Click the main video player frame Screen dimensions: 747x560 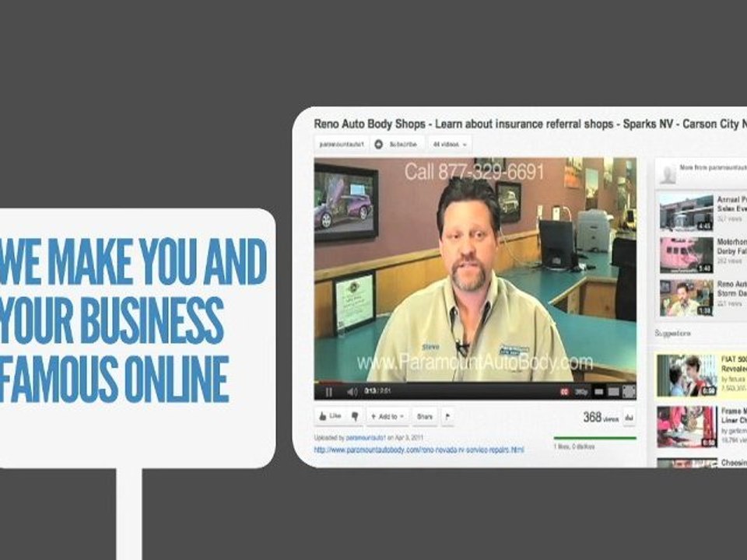click(x=475, y=270)
